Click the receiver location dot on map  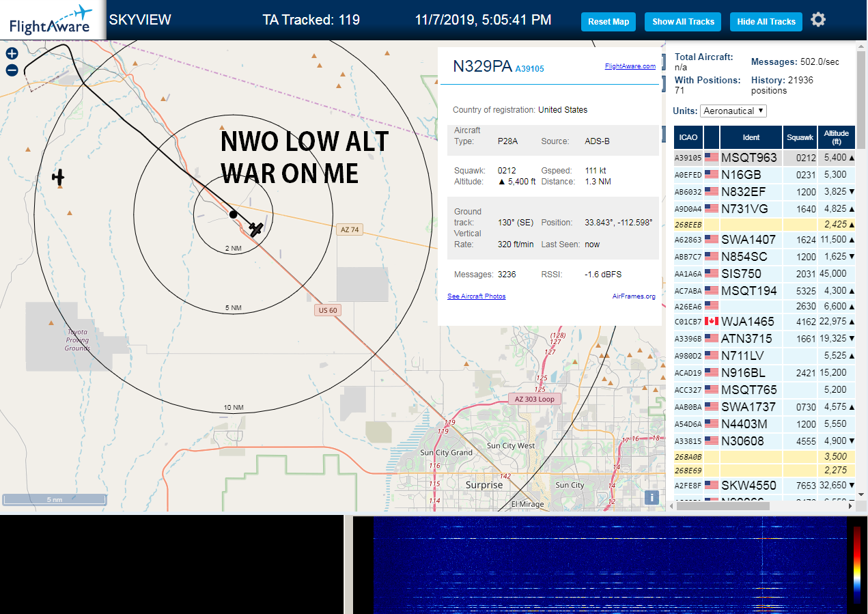click(233, 214)
